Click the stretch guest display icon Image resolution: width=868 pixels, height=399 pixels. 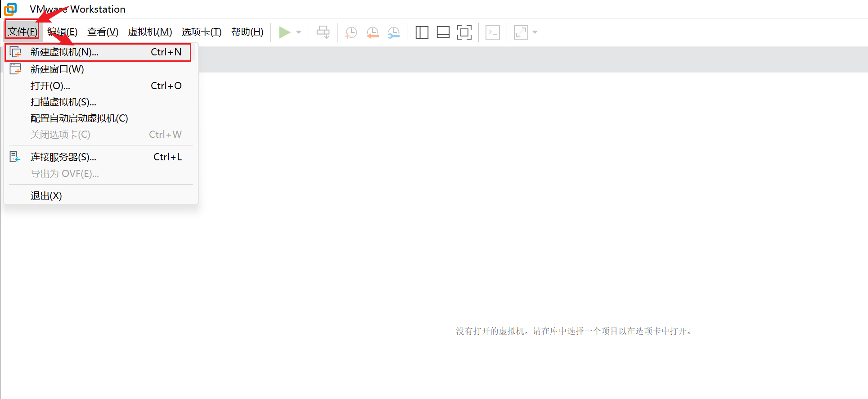click(521, 32)
